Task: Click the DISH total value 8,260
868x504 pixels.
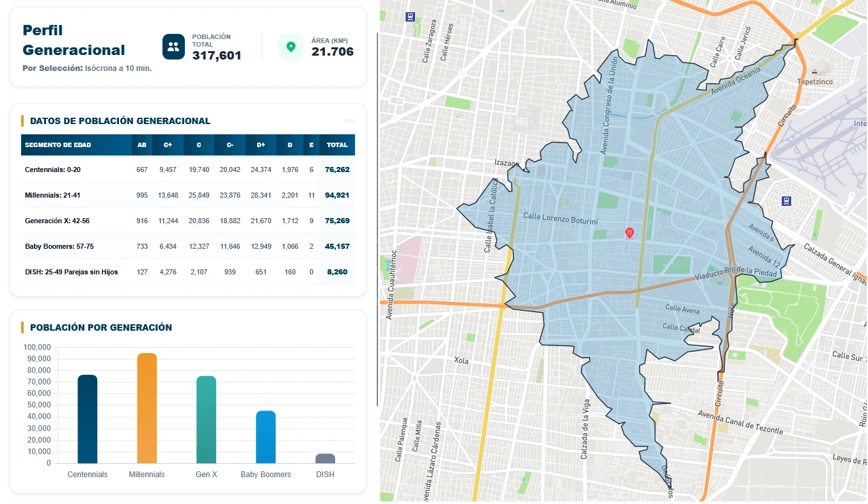Action: (337, 272)
